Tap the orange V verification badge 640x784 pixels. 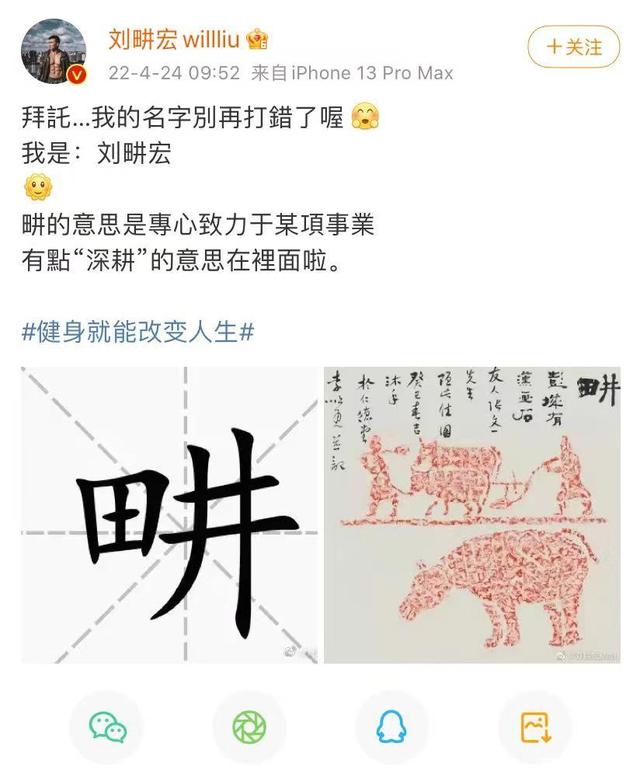[76, 75]
